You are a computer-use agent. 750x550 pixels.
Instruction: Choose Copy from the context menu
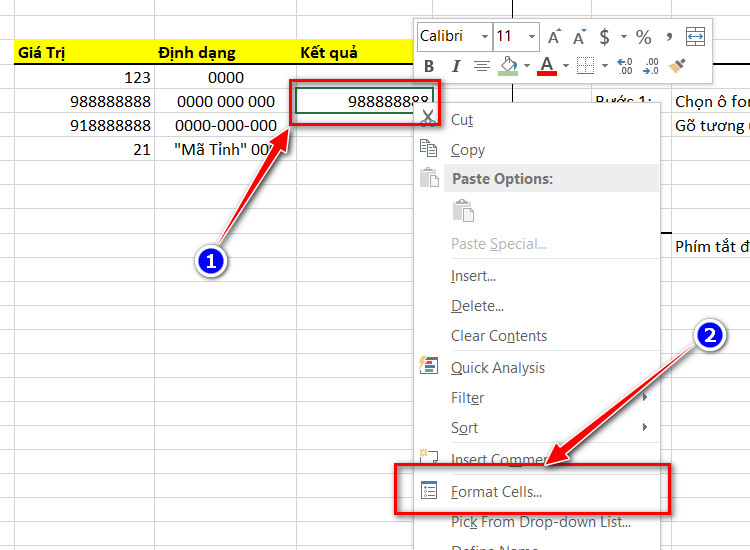[538, 150]
